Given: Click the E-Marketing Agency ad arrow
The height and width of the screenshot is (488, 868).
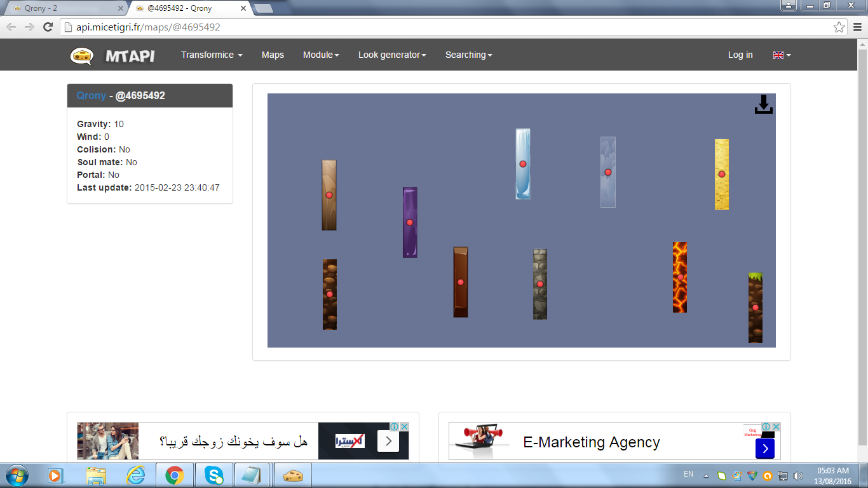Looking at the screenshot, I should click(x=765, y=449).
